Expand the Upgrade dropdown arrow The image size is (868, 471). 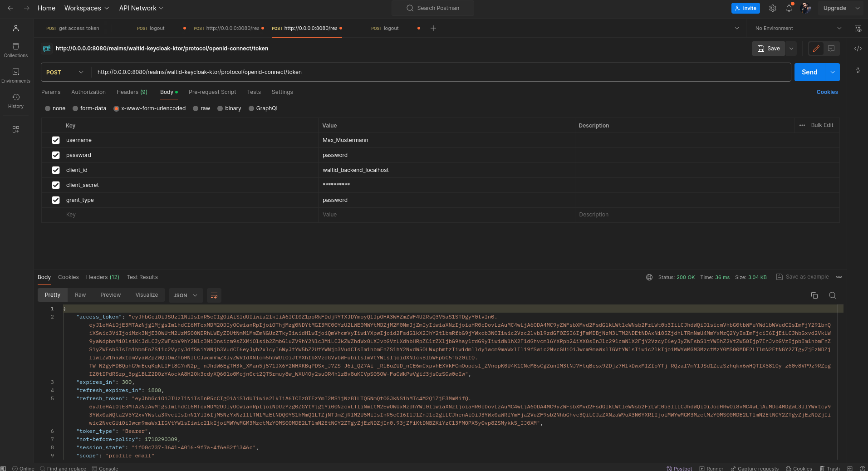858,8
